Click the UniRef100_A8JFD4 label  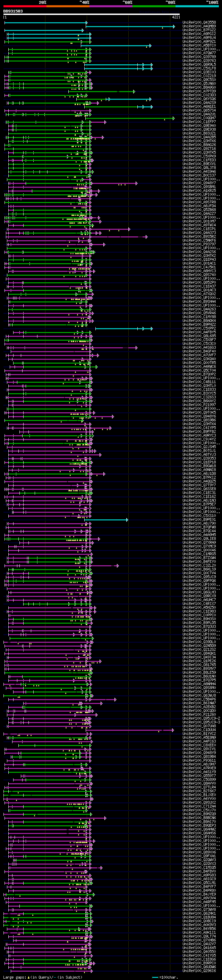[x=199, y=206]
